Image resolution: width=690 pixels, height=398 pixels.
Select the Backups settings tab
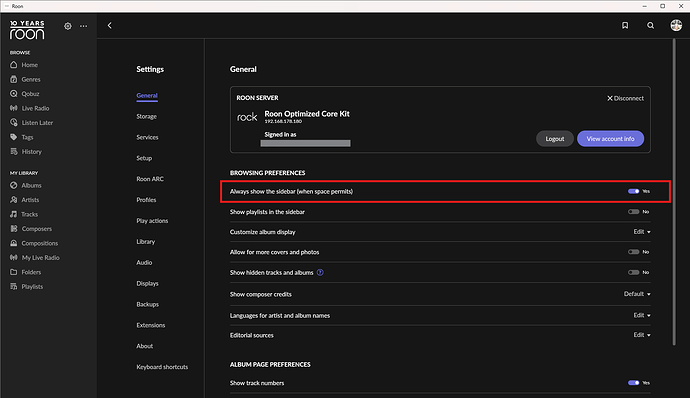[148, 304]
